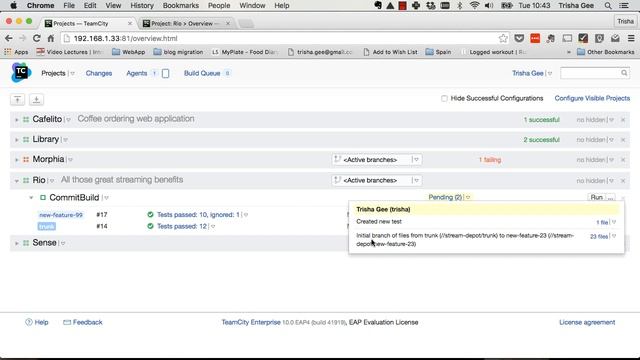This screenshot has width=640, height=360.
Task: Open the Trisha Gee user dropdown
Action: pos(532,73)
